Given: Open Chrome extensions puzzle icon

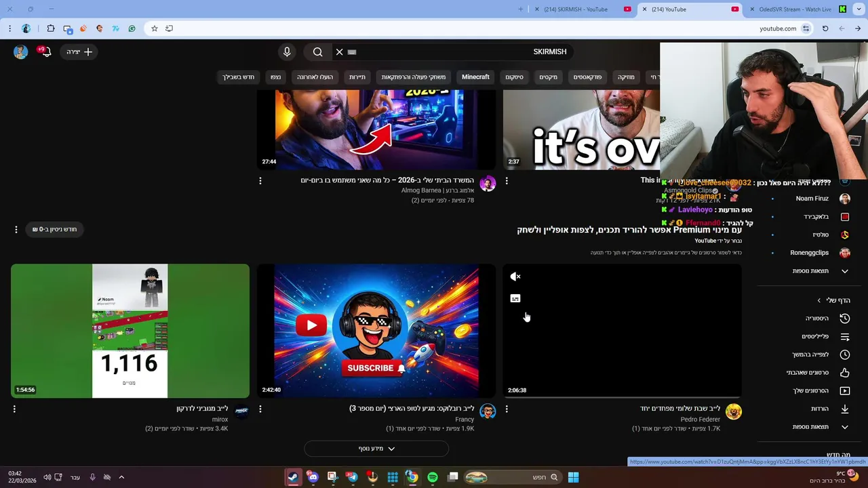Looking at the screenshot, I should point(51,28).
